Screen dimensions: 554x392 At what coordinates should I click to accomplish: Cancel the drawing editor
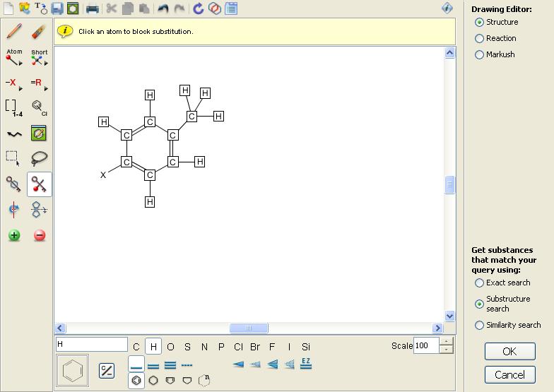point(510,374)
